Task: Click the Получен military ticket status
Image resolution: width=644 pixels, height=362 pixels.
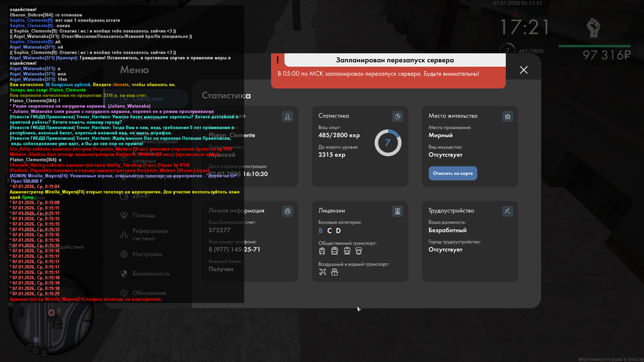Action: (x=221, y=269)
